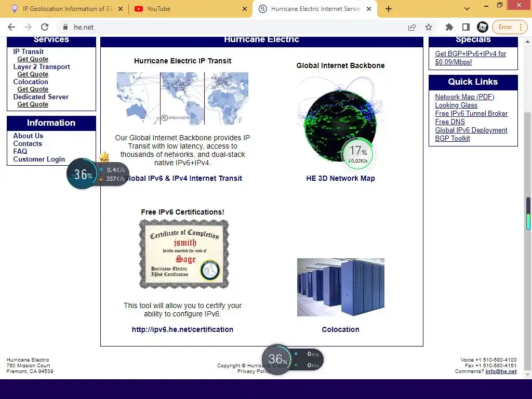View site lock information icon
This screenshot has width=532, height=399.
(x=66, y=27)
